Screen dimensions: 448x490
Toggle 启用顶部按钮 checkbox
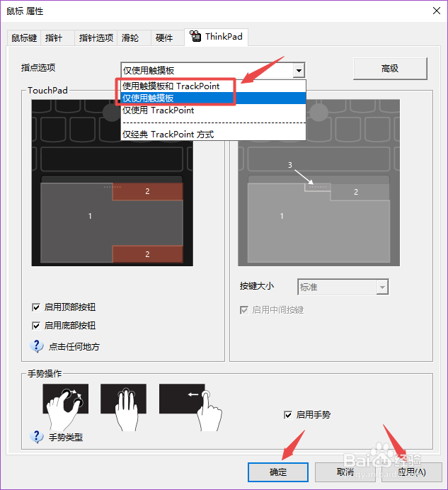coord(36,307)
